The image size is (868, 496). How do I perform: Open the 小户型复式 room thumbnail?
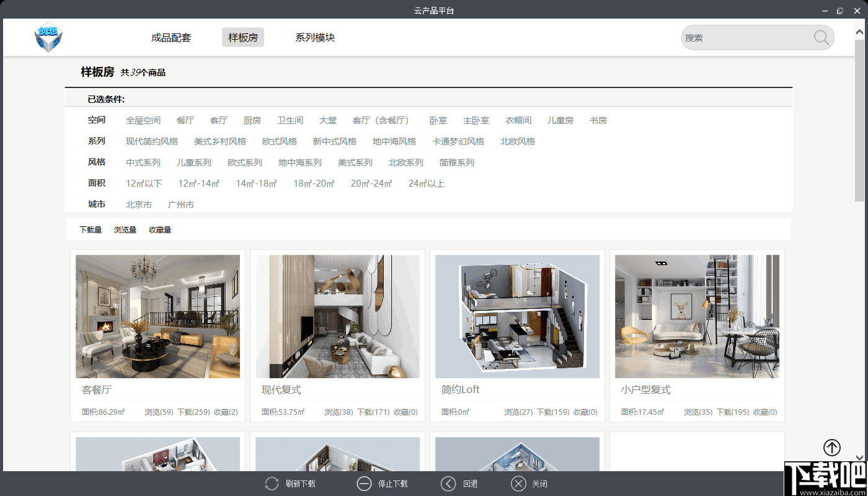tap(697, 316)
